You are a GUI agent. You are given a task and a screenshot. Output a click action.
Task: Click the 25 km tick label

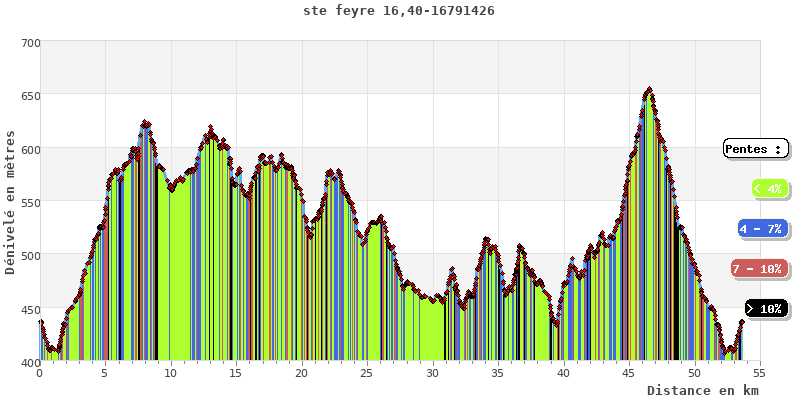pos(367,372)
